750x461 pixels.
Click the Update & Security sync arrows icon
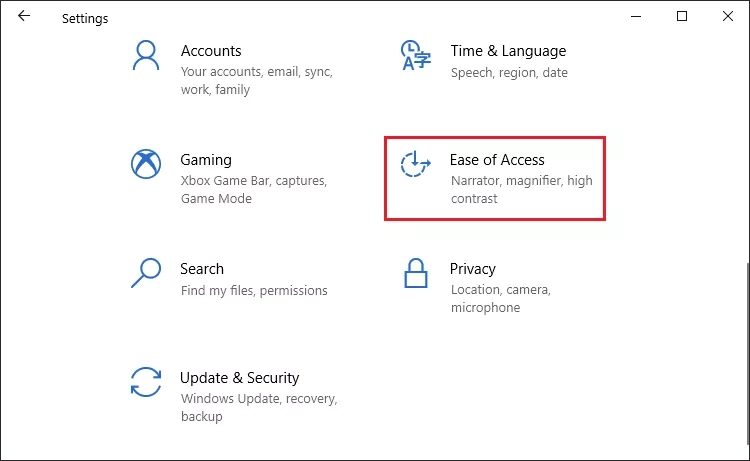point(146,382)
